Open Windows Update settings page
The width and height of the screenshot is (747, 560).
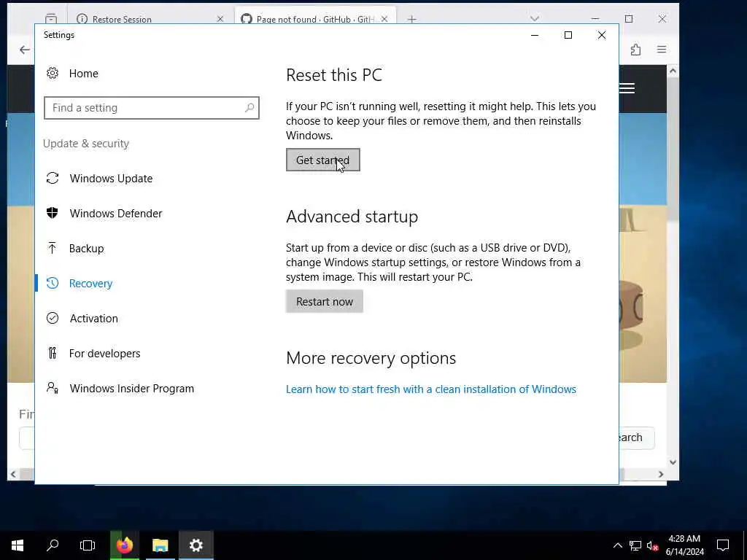[111, 178]
